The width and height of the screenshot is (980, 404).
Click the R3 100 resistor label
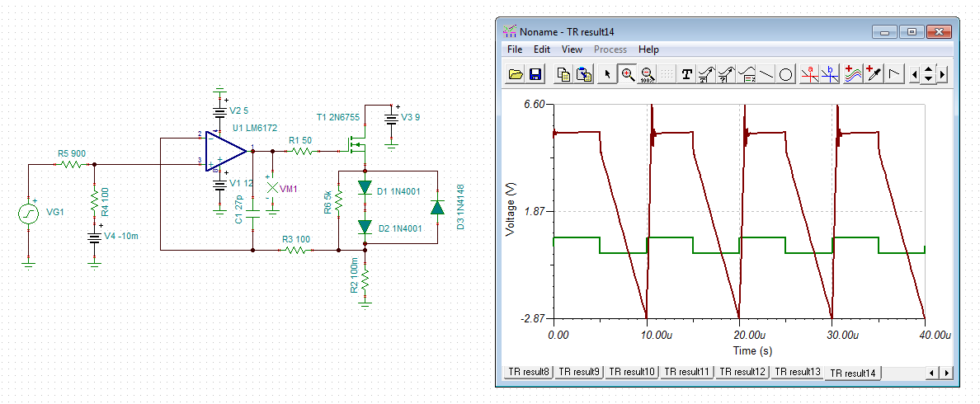point(295,238)
